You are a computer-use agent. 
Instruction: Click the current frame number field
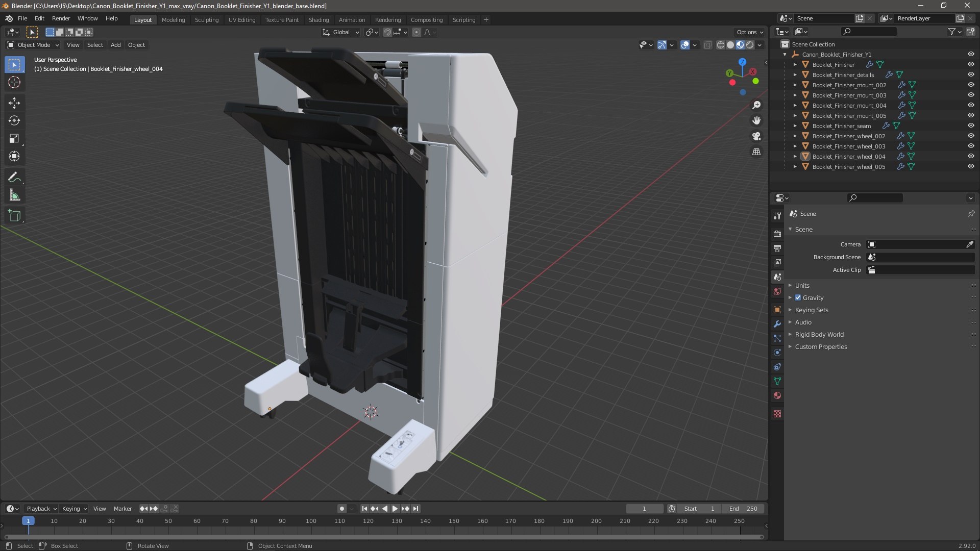tap(644, 509)
